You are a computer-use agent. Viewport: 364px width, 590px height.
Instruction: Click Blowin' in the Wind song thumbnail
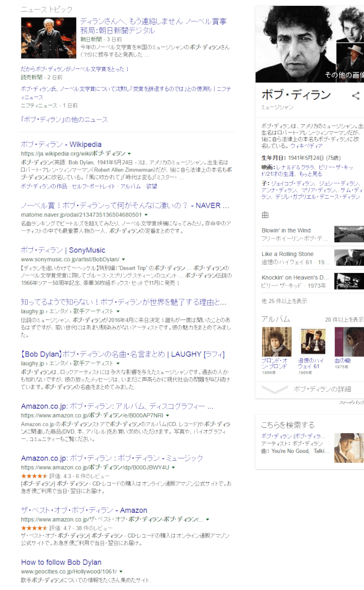click(349, 234)
